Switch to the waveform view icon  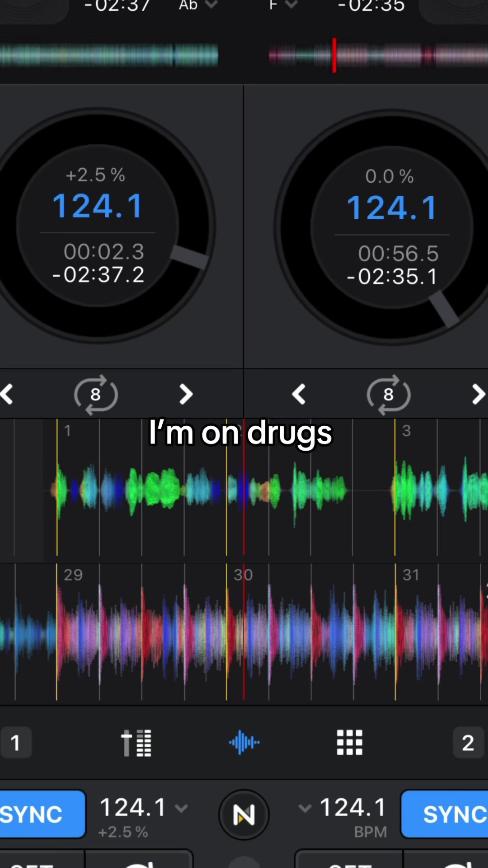pyautogui.click(x=244, y=742)
